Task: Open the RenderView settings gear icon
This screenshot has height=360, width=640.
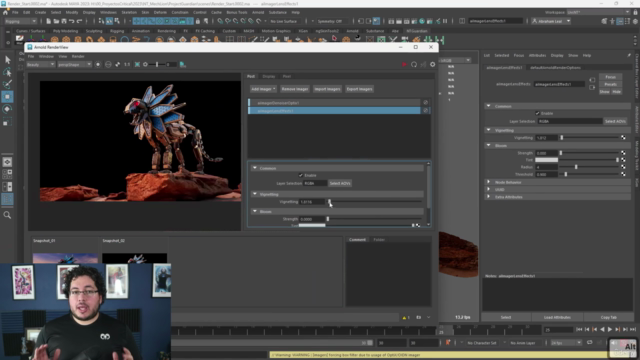Action: pyautogui.click(x=432, y=64)
